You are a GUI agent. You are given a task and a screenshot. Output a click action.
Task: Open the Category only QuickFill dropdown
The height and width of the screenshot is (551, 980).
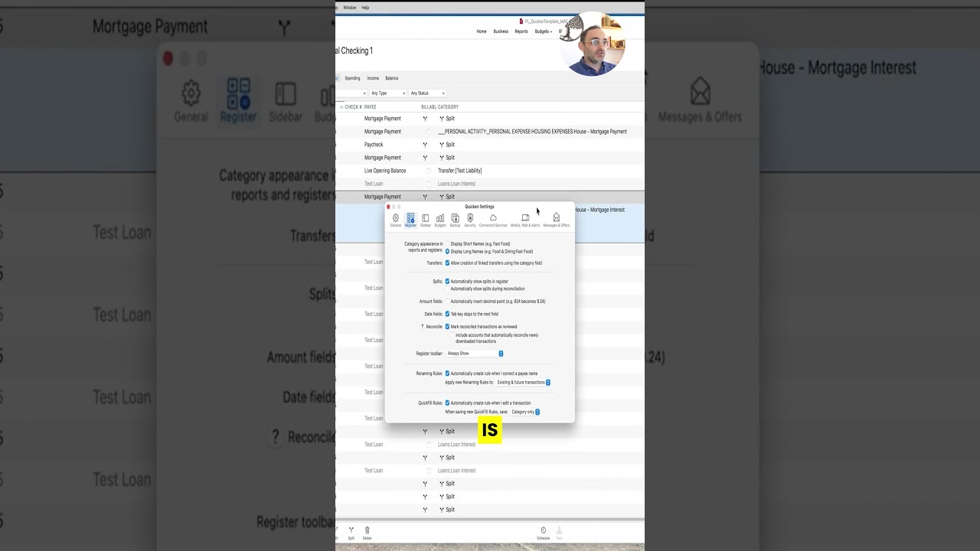click(525, 412)
